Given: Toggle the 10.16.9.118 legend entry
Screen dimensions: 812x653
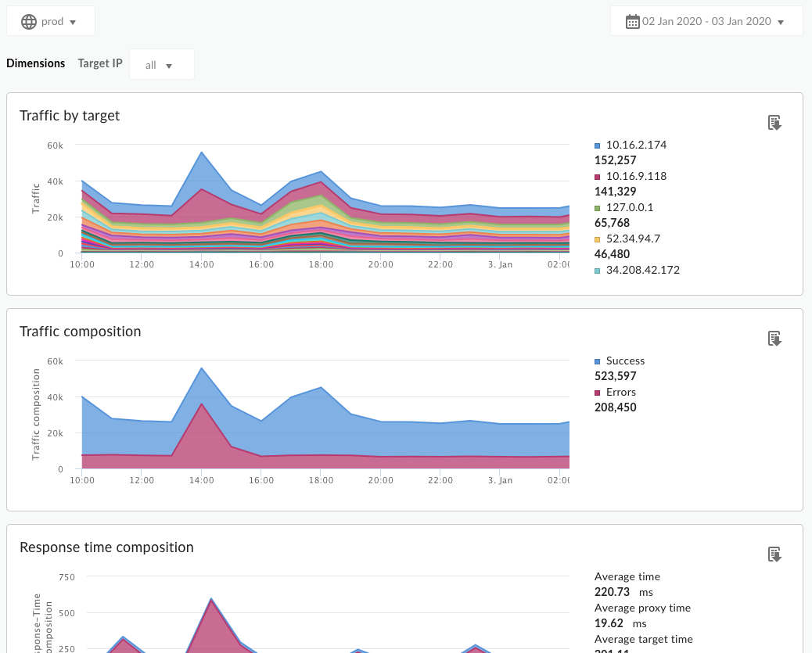Looking at the screenshot, I should (636, 176).
